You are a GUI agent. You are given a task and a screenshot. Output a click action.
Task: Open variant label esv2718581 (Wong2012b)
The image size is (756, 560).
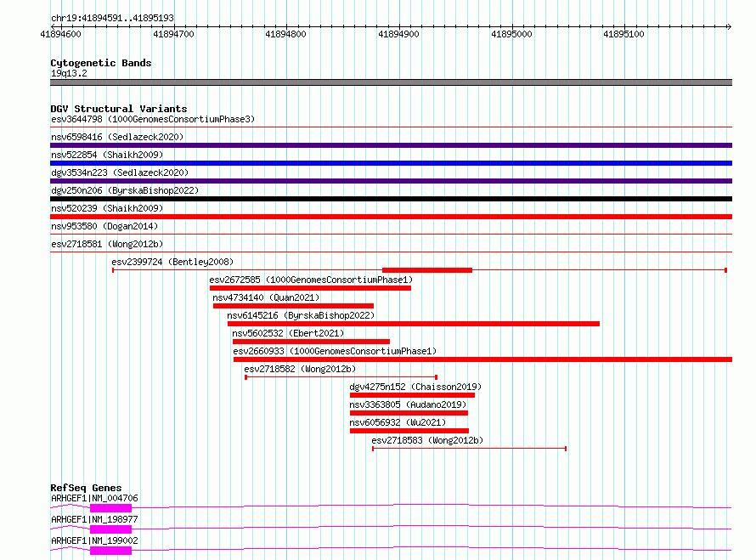pyautogui.click(x=107, y=244)
